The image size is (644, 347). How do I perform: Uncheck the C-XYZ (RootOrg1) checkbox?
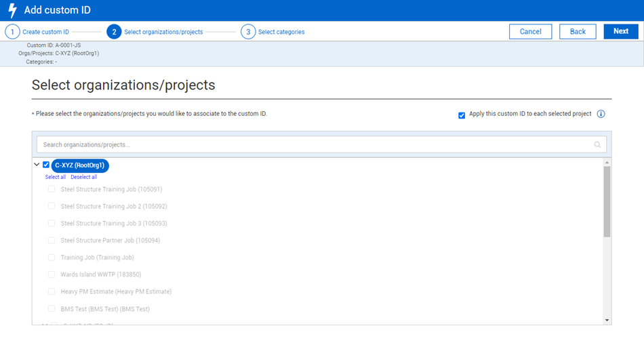coord(46,165)
